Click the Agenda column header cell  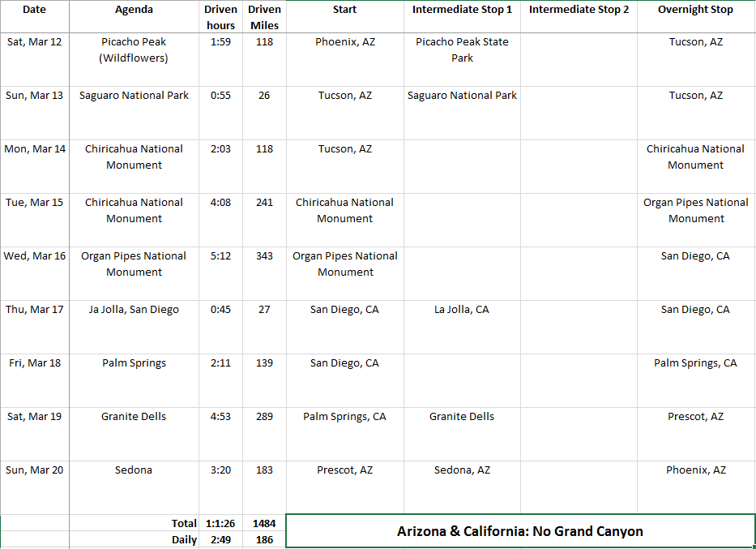[134, 10]
